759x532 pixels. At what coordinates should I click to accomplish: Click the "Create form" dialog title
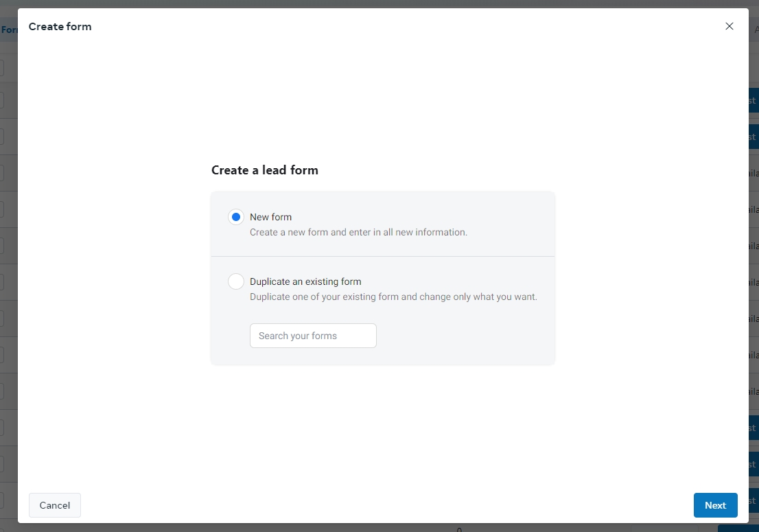[x=60, y=27]
